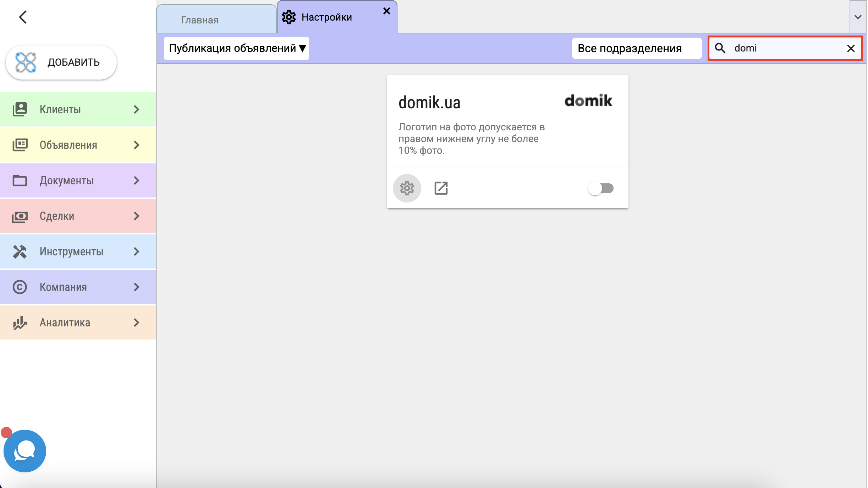868x488 pixels.
Task: Select the Сделки menu item
Action: 78,216
